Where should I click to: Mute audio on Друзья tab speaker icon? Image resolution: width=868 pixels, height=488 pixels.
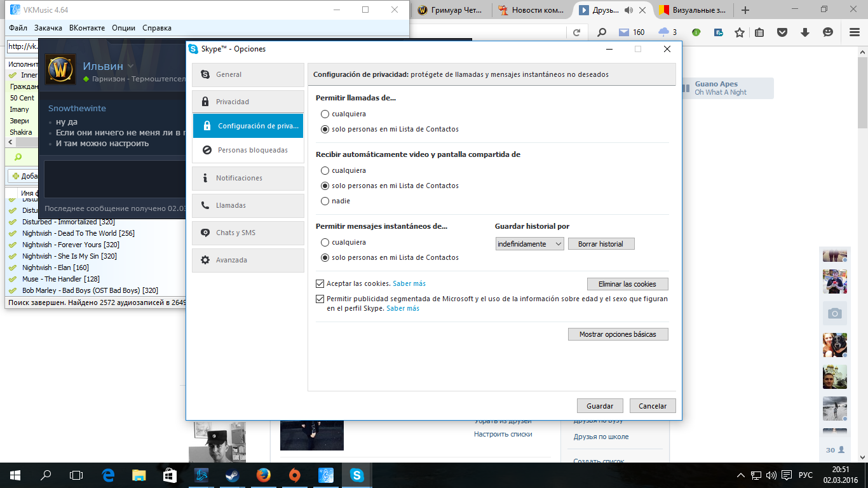pyautogui.click(x=629, y=10)
